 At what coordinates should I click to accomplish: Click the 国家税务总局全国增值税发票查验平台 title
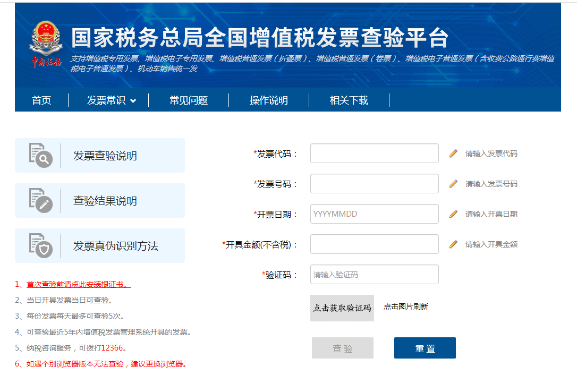(x=260, y=38)
